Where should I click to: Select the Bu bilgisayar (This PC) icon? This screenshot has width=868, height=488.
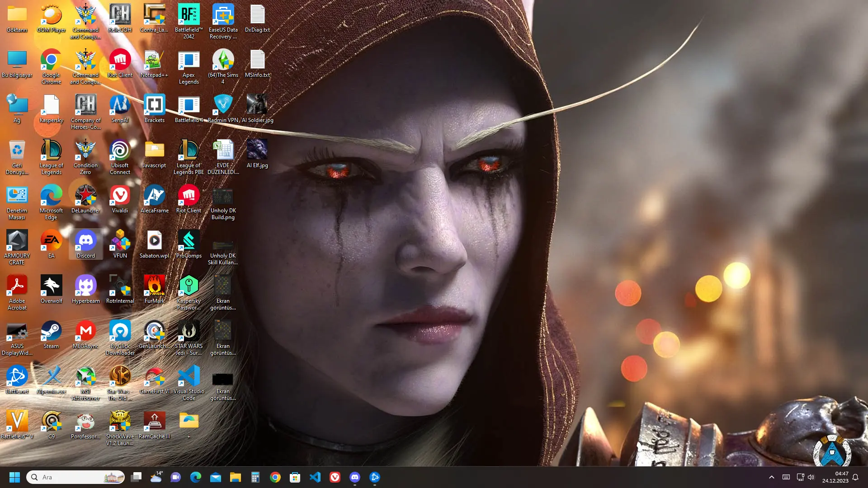point(17,63)
